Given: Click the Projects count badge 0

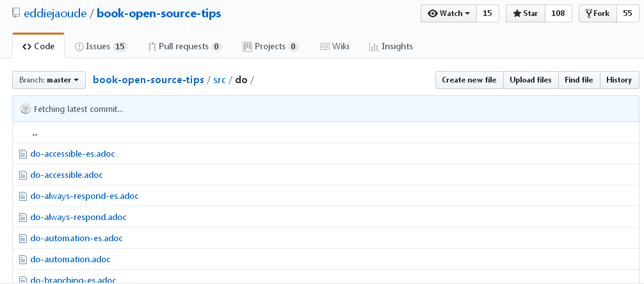Looking at the screenshot, I should [x=293, y=47].
